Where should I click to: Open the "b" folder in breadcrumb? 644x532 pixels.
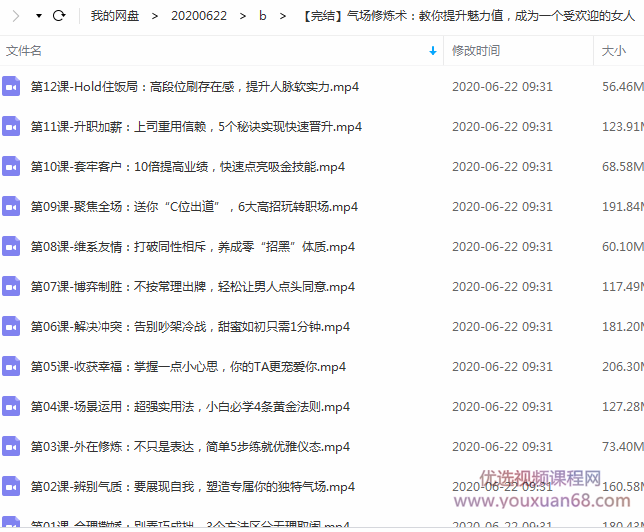tap(263, 16)
